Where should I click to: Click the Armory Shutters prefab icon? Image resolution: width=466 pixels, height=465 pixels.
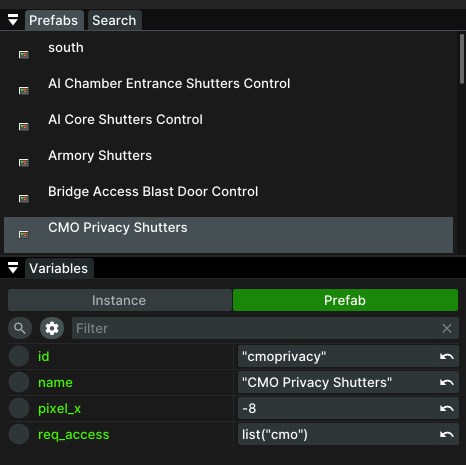24,163
